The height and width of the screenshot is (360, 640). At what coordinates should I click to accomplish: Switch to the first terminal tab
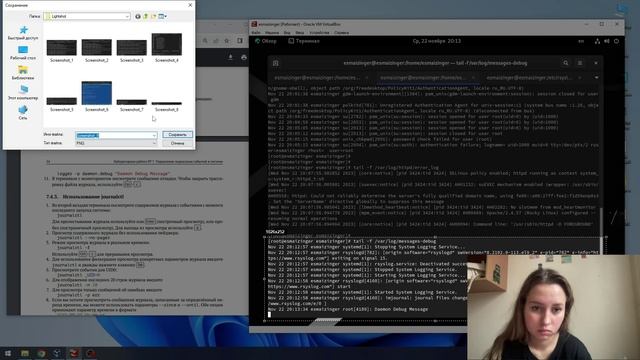tap(317, 78)
